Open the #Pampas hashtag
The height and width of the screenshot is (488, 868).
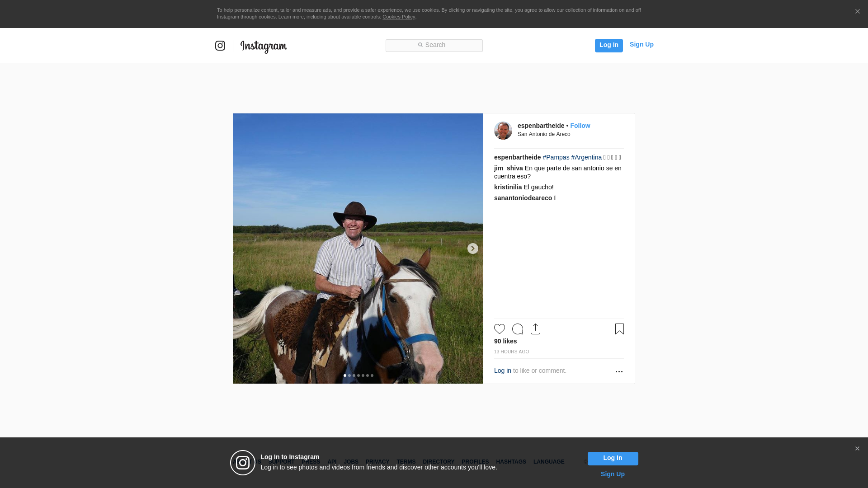[x=556, y=157]
